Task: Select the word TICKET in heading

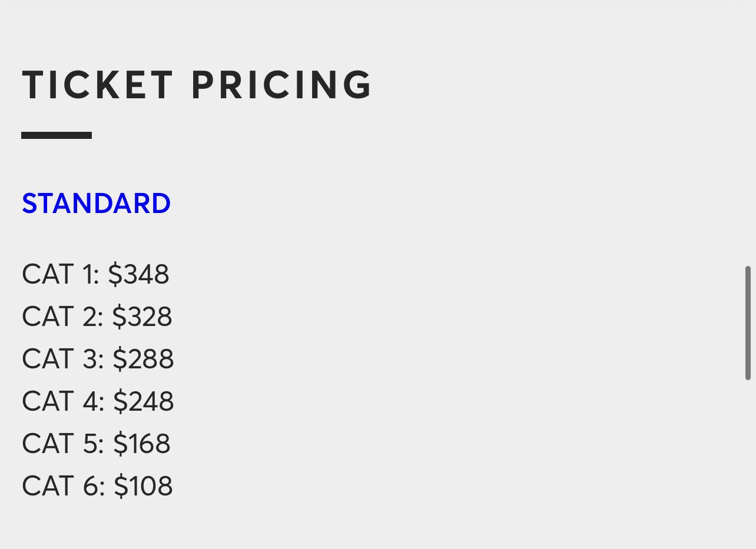Action: [98, 85]
